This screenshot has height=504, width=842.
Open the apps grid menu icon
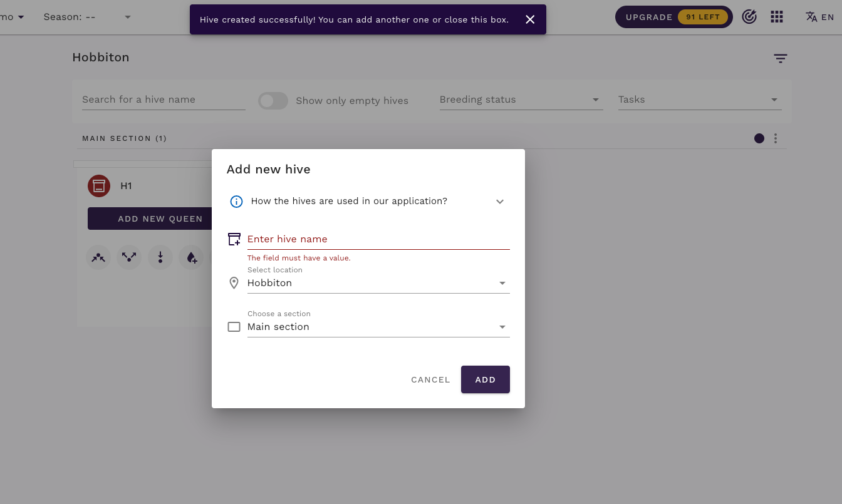point(777,17)
